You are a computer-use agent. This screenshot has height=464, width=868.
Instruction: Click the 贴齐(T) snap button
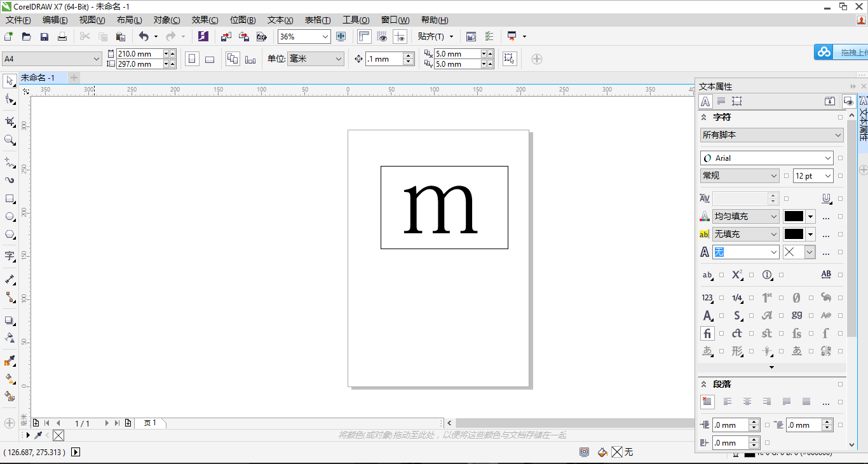[431, 37]
